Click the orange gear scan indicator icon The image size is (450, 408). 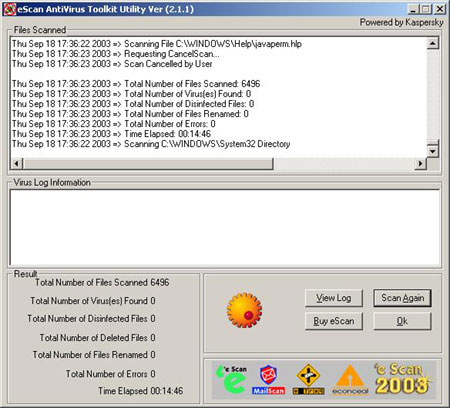(x=244, y=310)
